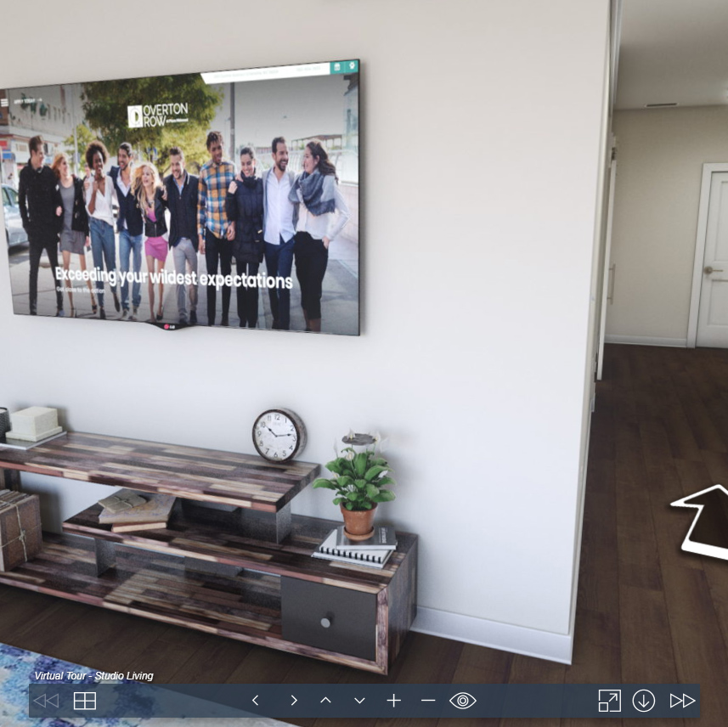Screen dimensions: 728x727
Task: Click the 'Virtual Tour - Studio Living' title
Action: pos(93,676)
